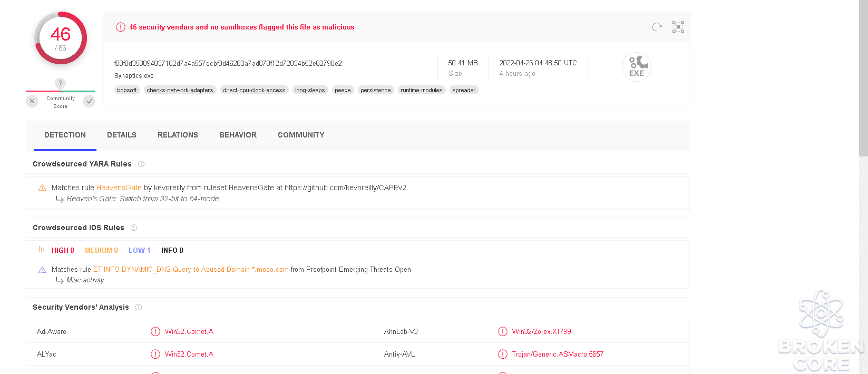Screen dimensions: 868x374
Task: Open the RELATIONS tab
Action: pyautogui.click(x=178, y=135)
